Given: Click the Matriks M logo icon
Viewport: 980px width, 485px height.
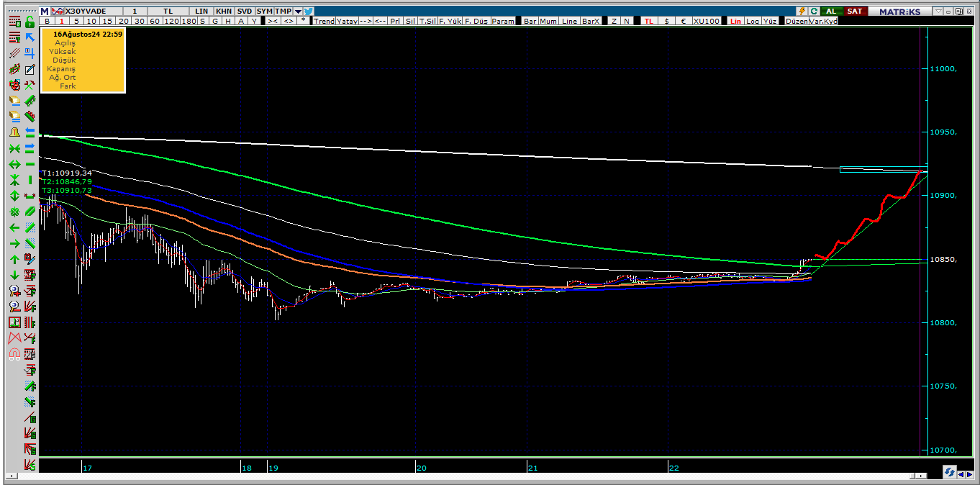Looking at the screenshot, I should [x=45, y=12].
